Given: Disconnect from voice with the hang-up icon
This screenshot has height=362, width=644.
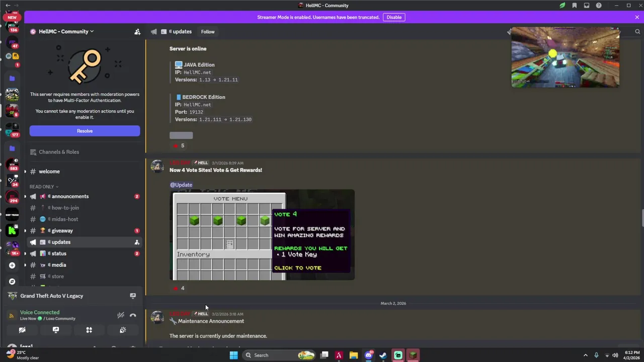Looking at the screenshot, I should 133,315.
